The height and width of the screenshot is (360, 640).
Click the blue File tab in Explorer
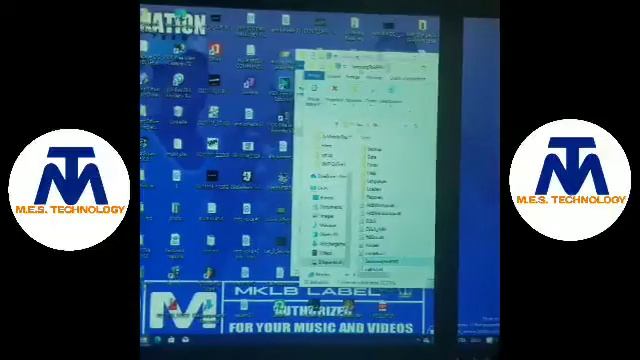point(314,76)
